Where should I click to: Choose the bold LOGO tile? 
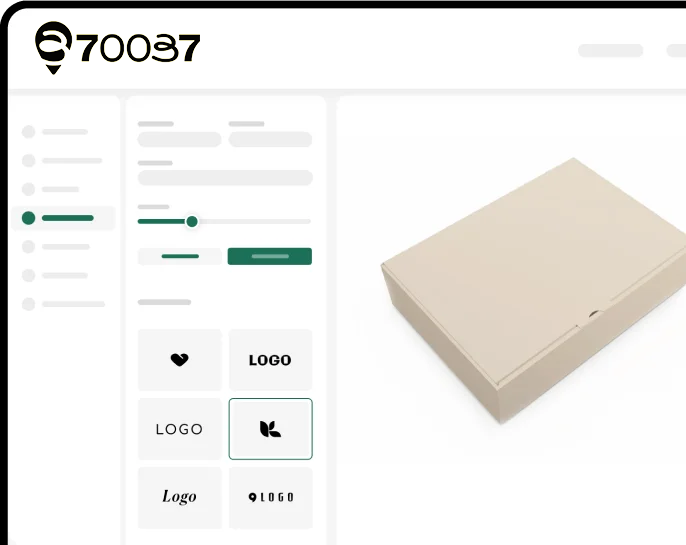tap(270, 360)
